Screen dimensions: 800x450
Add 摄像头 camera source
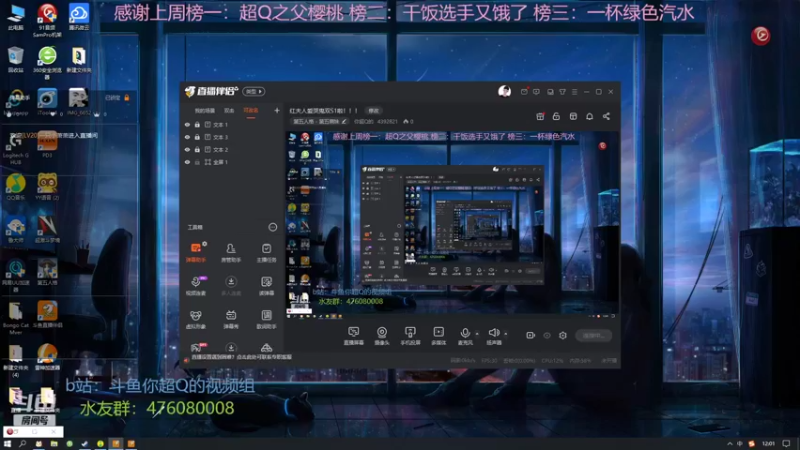382,336
